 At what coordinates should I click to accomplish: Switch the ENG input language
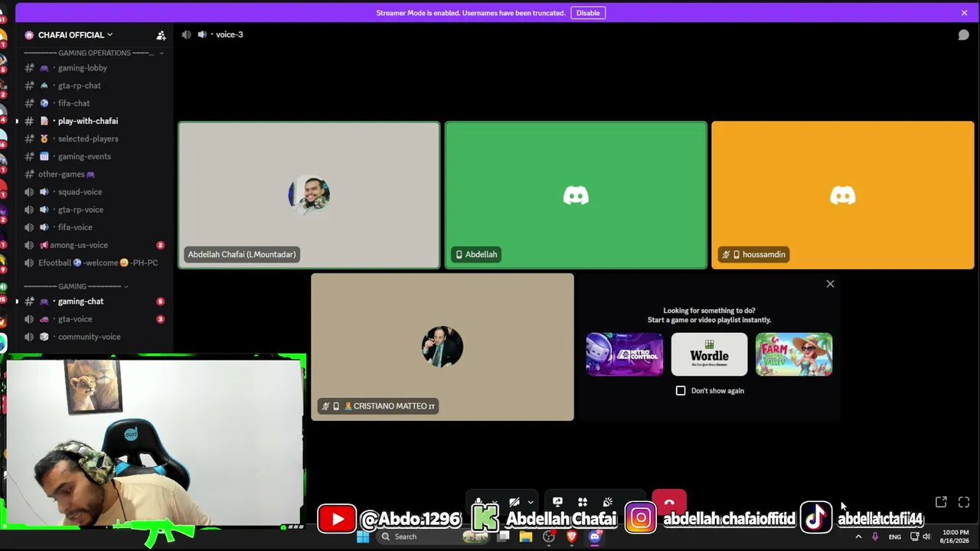[894, 537]
